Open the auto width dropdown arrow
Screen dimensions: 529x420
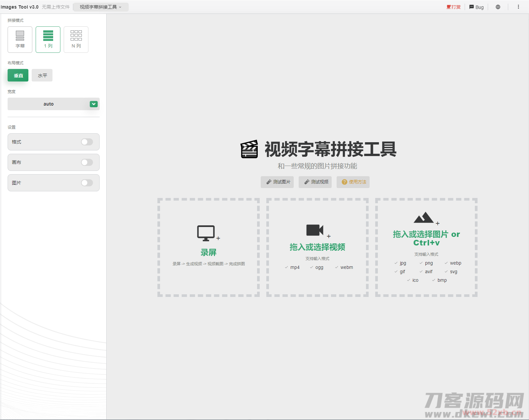click(94, 104)
